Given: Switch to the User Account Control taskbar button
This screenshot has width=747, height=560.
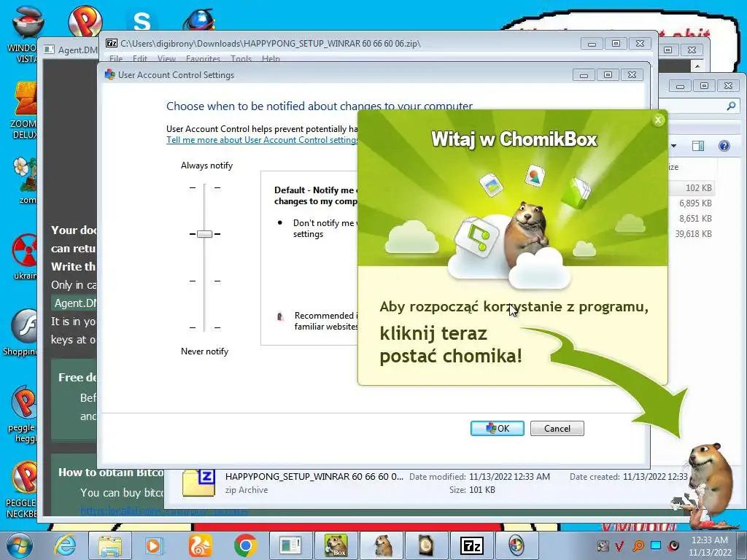Looking at the screenshot, I should [516, 545].
